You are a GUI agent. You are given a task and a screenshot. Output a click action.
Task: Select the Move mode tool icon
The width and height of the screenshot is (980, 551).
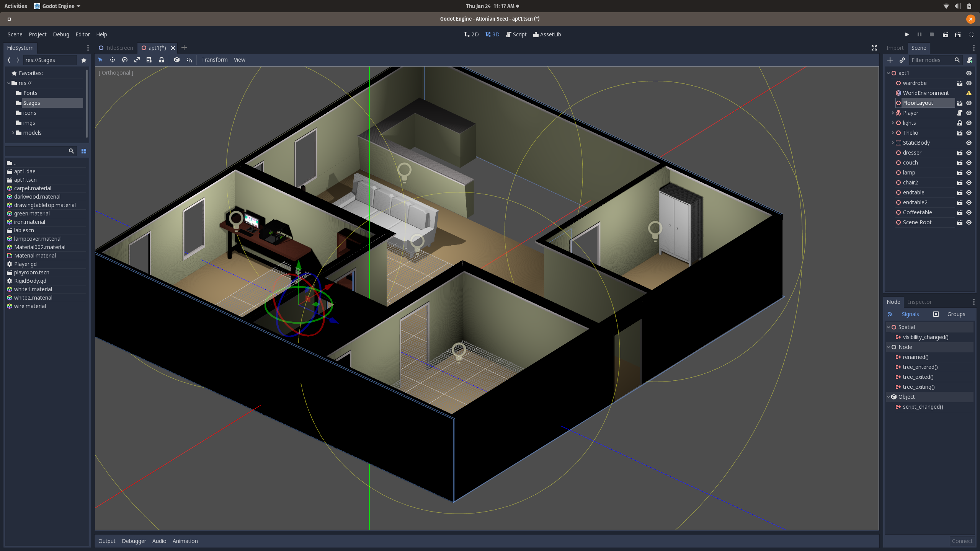113,60
